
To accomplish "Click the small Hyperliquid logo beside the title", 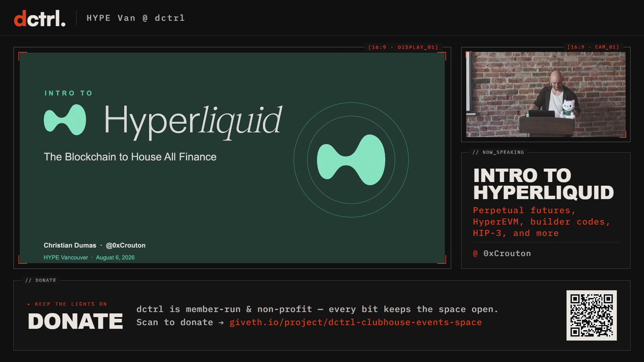I will click(65, 120).
